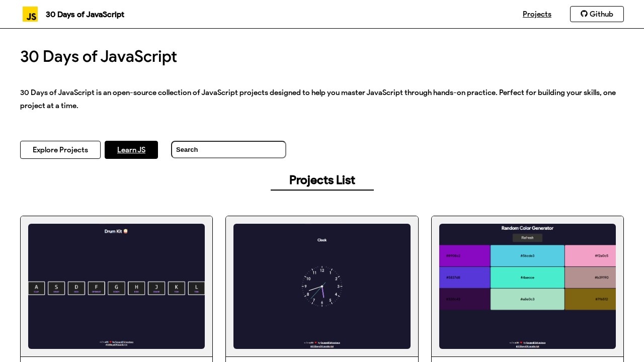Viewport: 644px width, 362px height.
Task: Click Refresh in the Random Color Generator
Action: point(527,237)
